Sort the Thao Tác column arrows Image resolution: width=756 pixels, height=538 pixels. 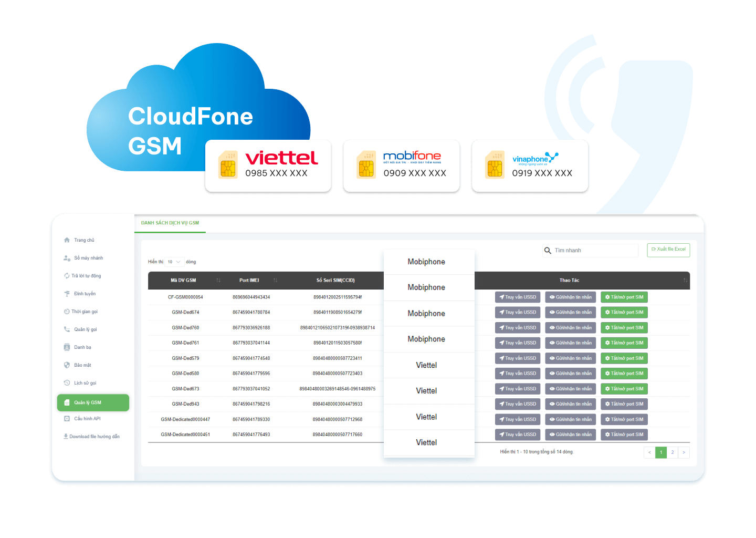pos(685,281)
